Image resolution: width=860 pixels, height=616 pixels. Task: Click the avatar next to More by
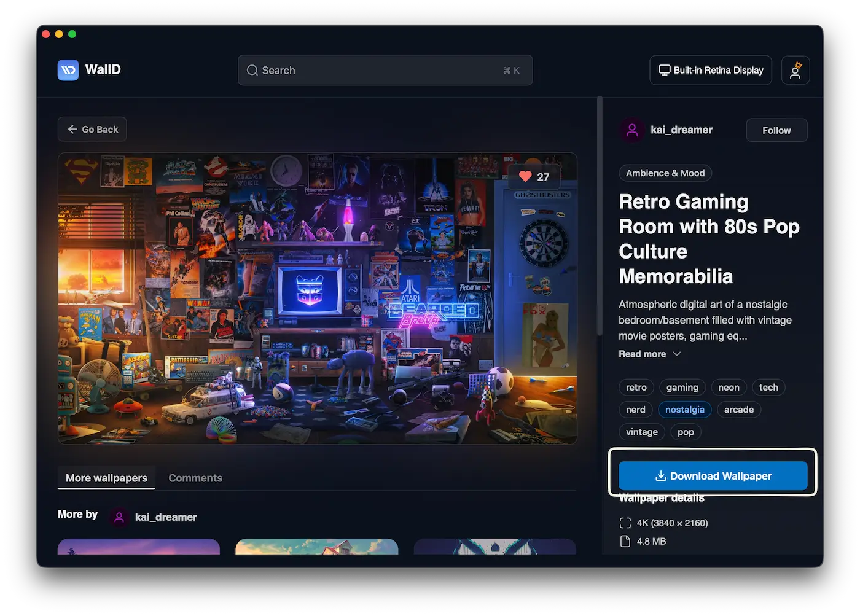tap(119, 517)
